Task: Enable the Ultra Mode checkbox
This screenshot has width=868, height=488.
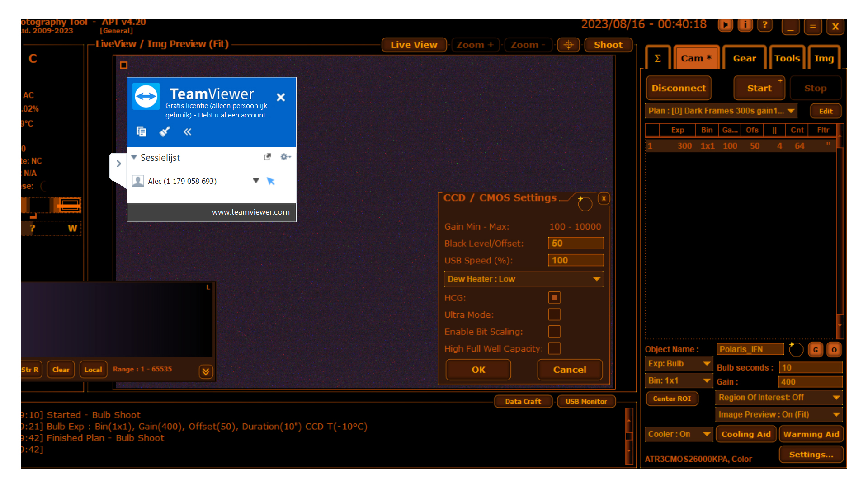Action: tap(554, 314)
